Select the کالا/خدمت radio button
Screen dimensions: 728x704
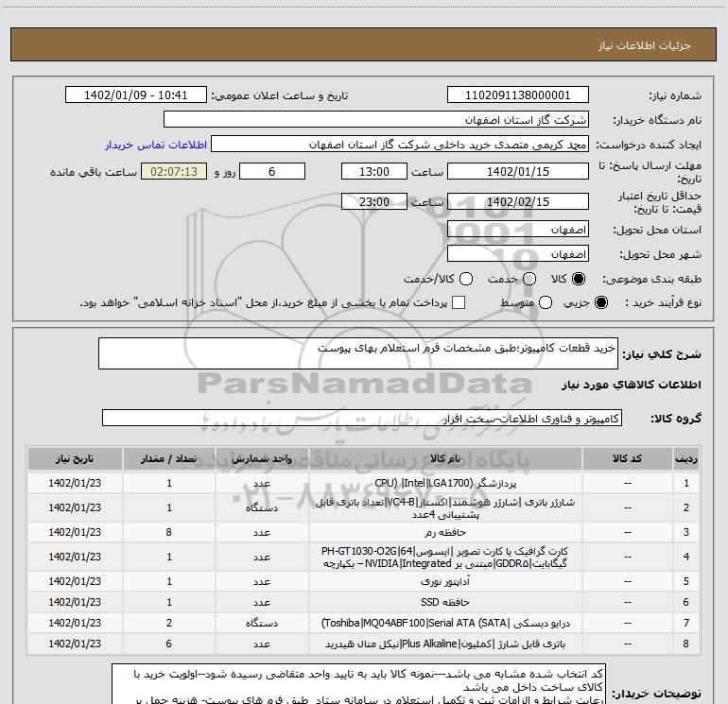466,279
